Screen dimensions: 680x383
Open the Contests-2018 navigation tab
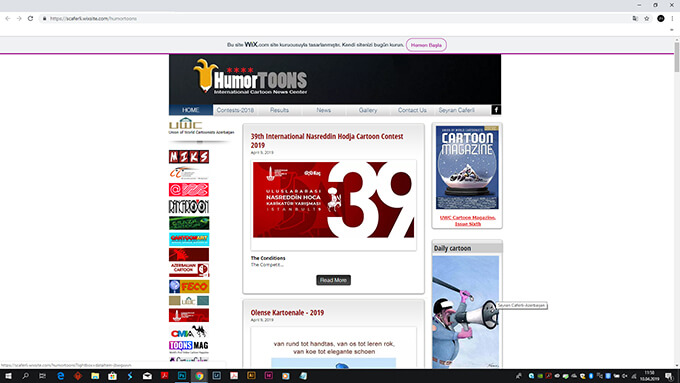(x=235, y=110)
